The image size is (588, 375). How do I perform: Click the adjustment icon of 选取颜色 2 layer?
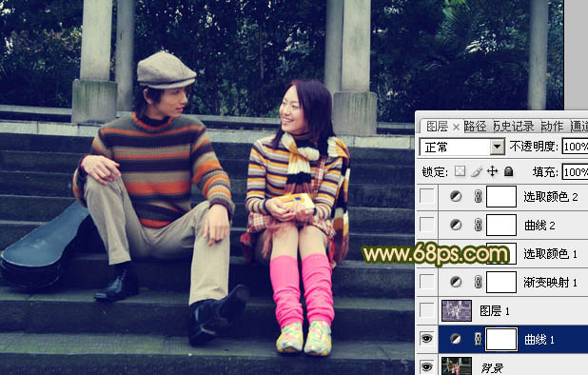pyautogui.click(x=456, y=196)
